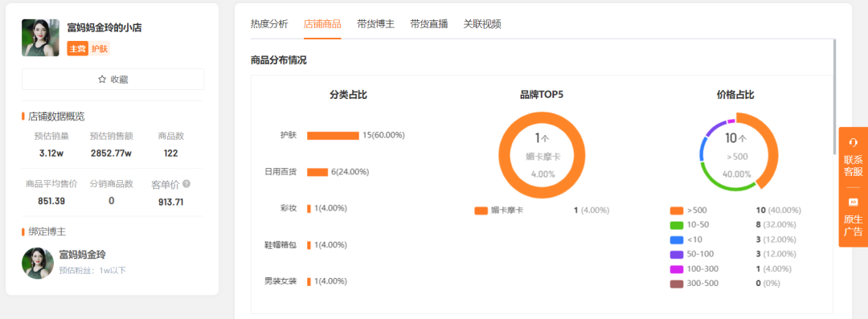Click the 主营 tag badge

click(77, 49)
